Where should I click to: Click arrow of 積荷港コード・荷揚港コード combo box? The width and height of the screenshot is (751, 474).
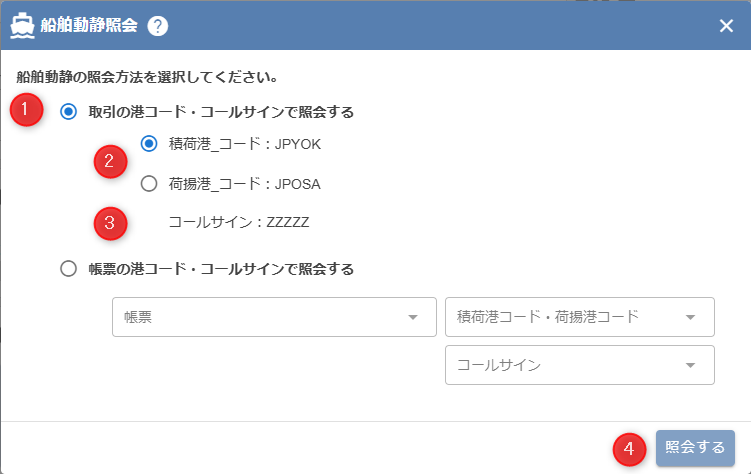[x=690, y=318]
